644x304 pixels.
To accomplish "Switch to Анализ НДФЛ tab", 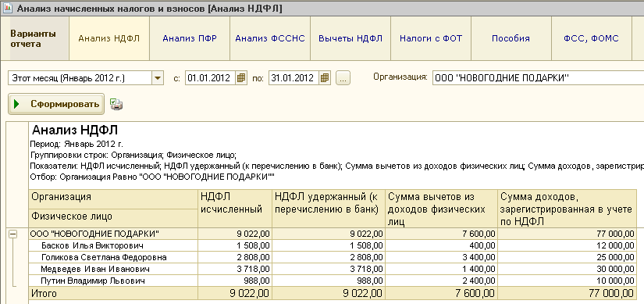I will [x=109, y=39].
